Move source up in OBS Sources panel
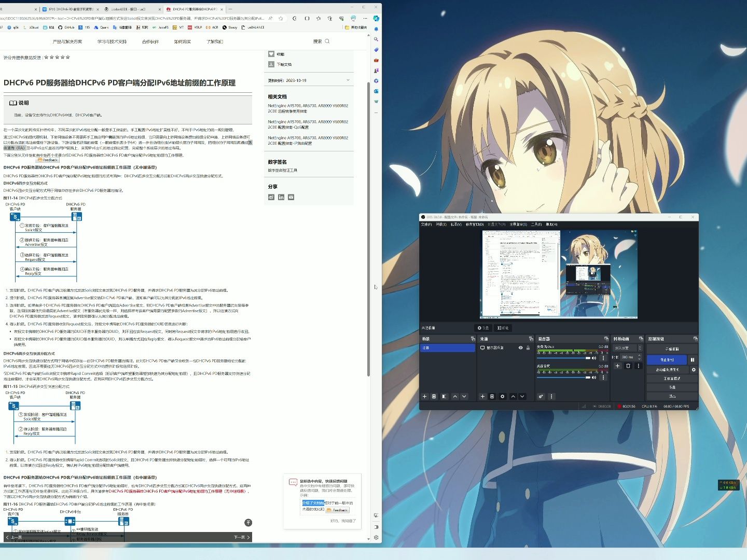Image resolution: width=747 pixels, height=560 pixels. (513, 396)
